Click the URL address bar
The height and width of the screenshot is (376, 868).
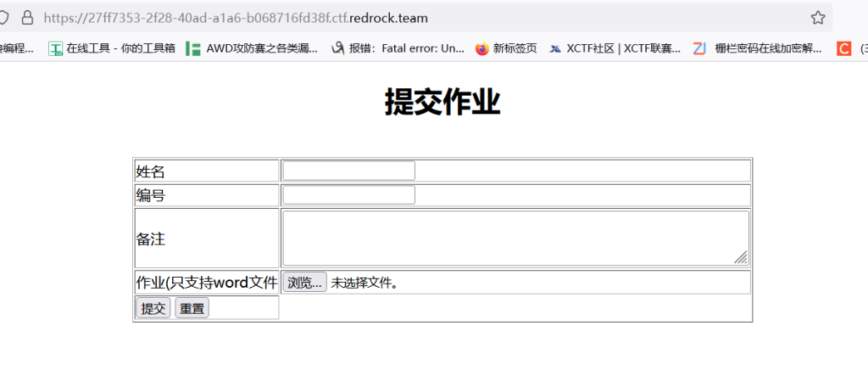point(424,17)
